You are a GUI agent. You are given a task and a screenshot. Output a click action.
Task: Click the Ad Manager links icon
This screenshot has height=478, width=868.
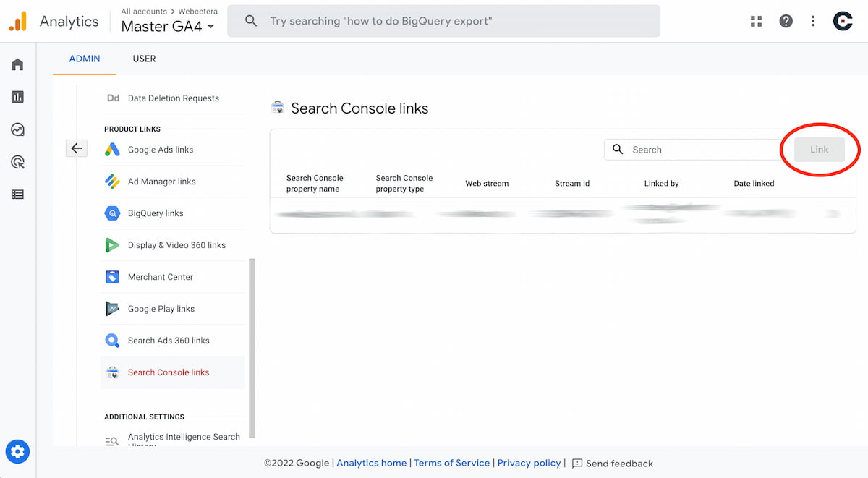pyautogui.click(x=112, y=182)
